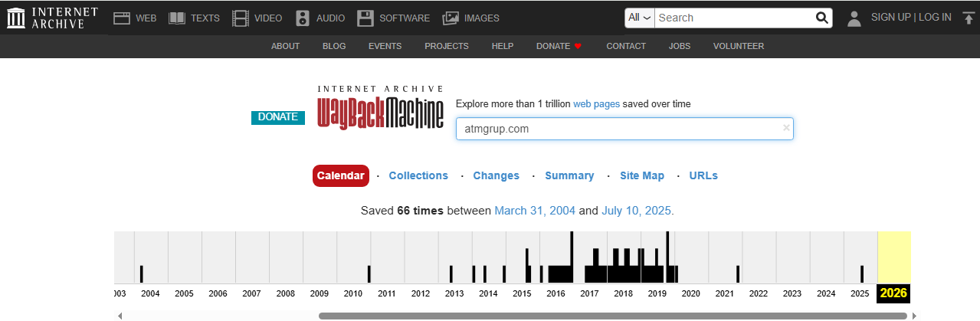The image size is (980, 321).
Task: Open the All search scope dropdown
Action: pos(640,18)
